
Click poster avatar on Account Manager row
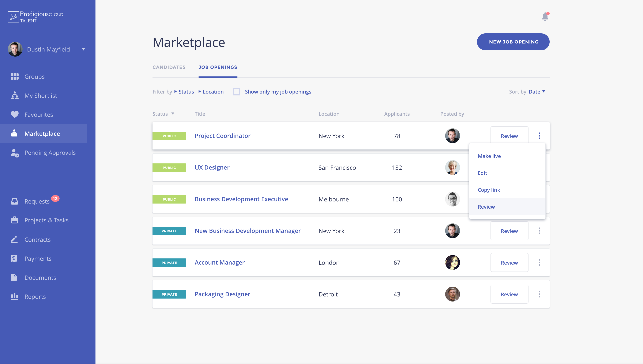(452, 262)
